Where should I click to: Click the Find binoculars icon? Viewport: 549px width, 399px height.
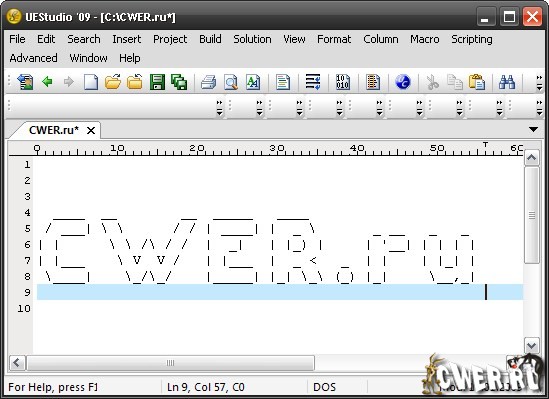[507, 83]
